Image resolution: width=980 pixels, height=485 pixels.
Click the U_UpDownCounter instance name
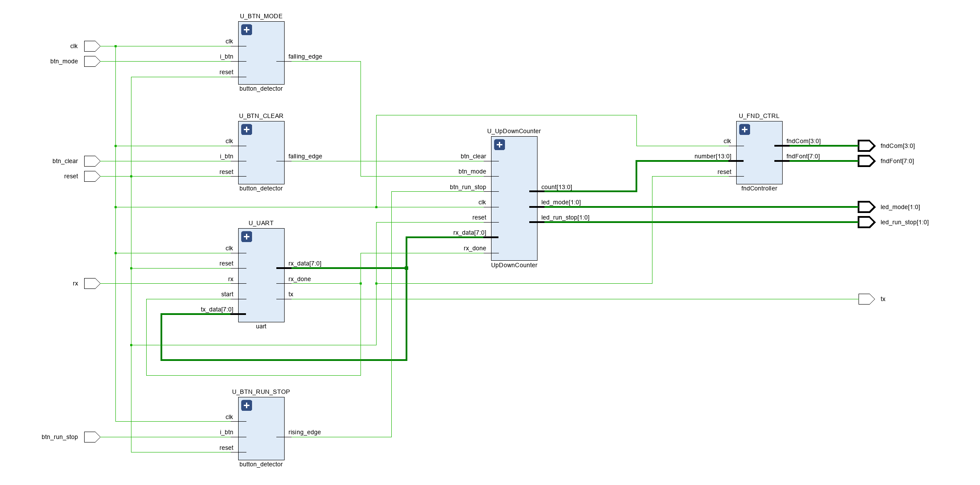tap(514, 131)
